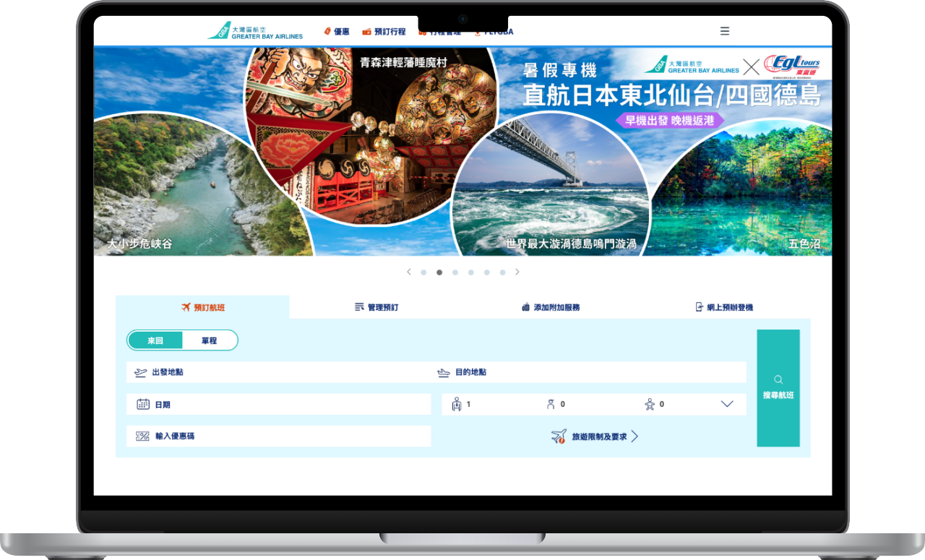
Task: Expand the passenger count selector chevron
Action: (x=727, y=404)
